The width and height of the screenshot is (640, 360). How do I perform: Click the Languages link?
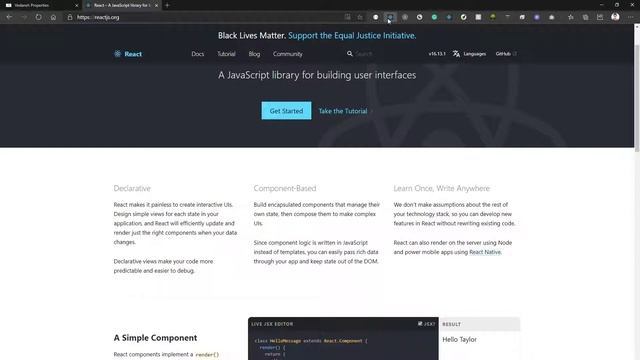click(475, 53)
